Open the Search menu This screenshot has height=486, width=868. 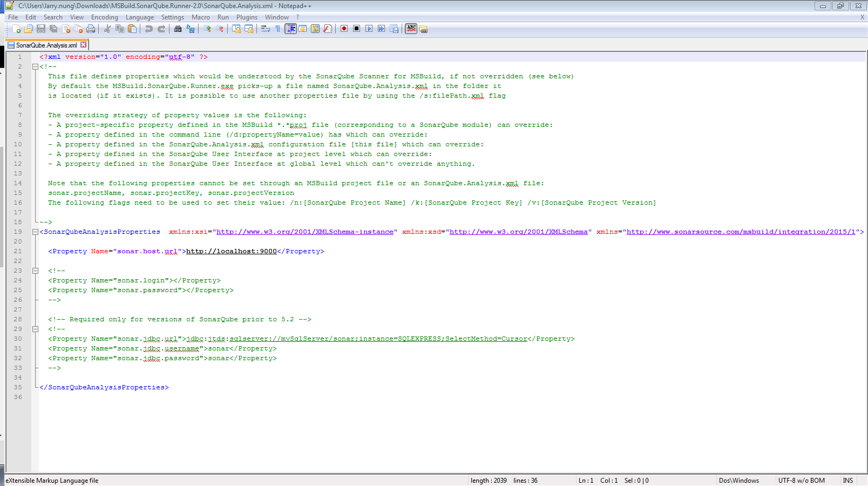tap(53, 17)
